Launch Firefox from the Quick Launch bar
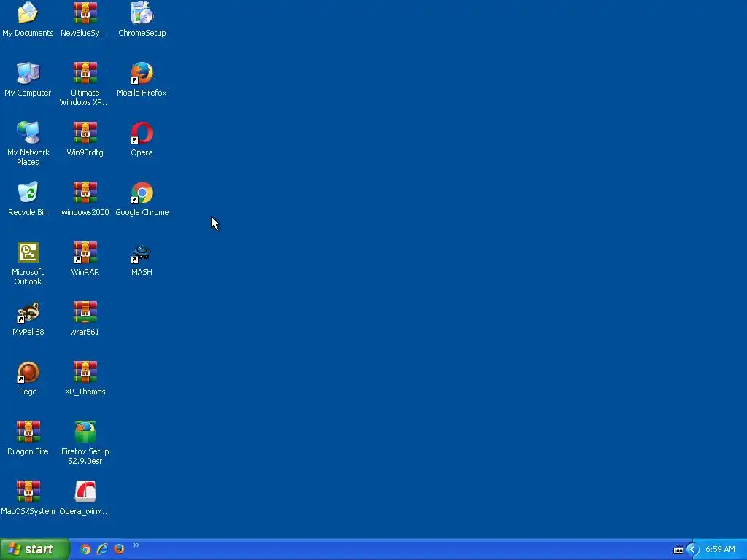Screen dimensions: 747x560 click(x=119, y=550)
